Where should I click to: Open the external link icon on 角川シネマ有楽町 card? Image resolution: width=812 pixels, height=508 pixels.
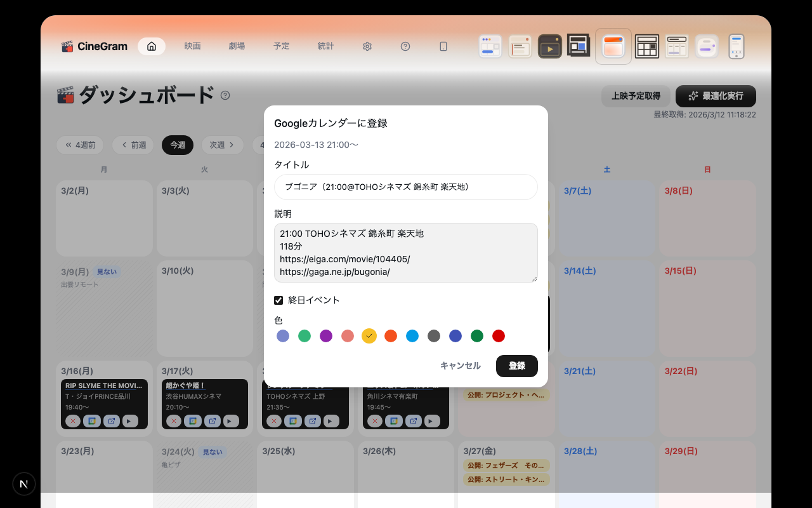[413, 420]
